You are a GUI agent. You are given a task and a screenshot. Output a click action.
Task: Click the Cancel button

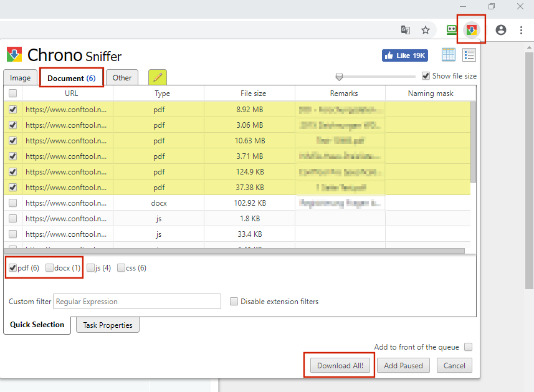coord(454,365)
